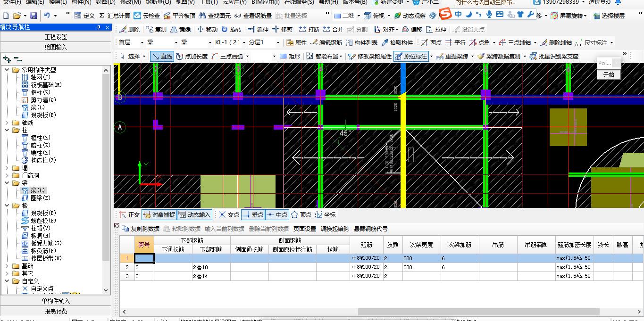The width and height of the screenshot is (644, 321).
Task: Expand the 墙 tree node
Action: [x=7, y=168]
